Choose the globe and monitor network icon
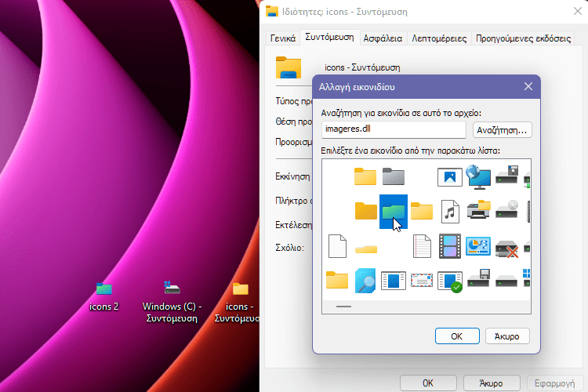The image size is (588, 392). (478, 176)
